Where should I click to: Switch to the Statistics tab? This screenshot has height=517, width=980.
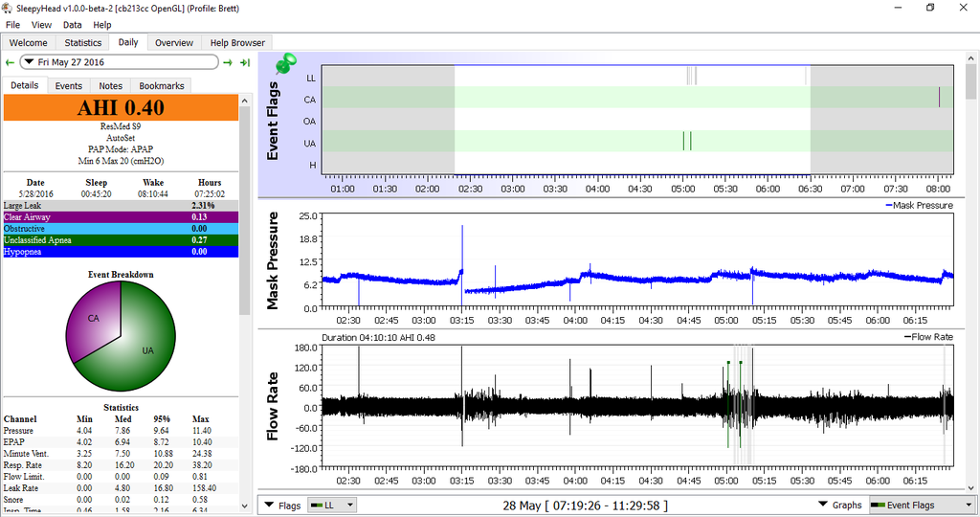pyautogui.click(x=83, y=42)
